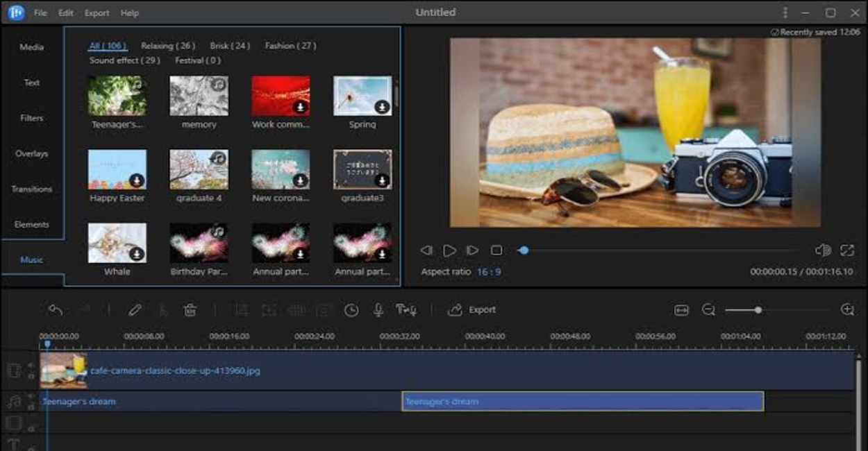Switch to the Media tab
This screenshot has height=451, width=868.
click(32, 47)
